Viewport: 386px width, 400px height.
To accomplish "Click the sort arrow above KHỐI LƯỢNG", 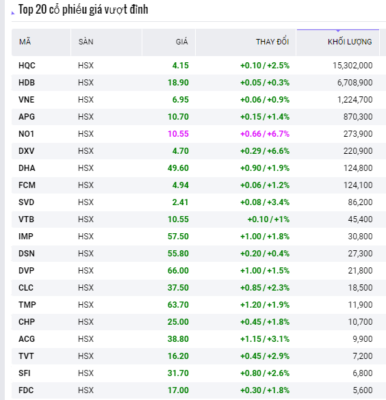I will [x=338, y=31].
